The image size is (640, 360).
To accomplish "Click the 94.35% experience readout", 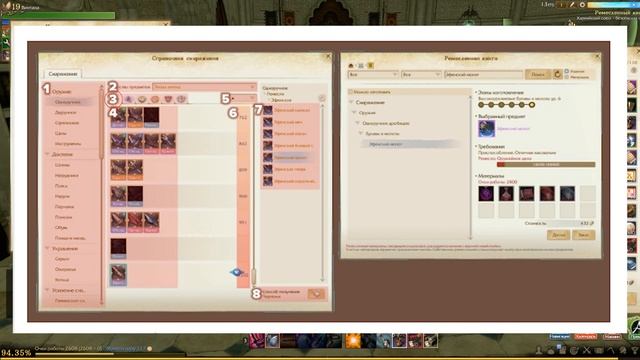I will tap(16, 352).
